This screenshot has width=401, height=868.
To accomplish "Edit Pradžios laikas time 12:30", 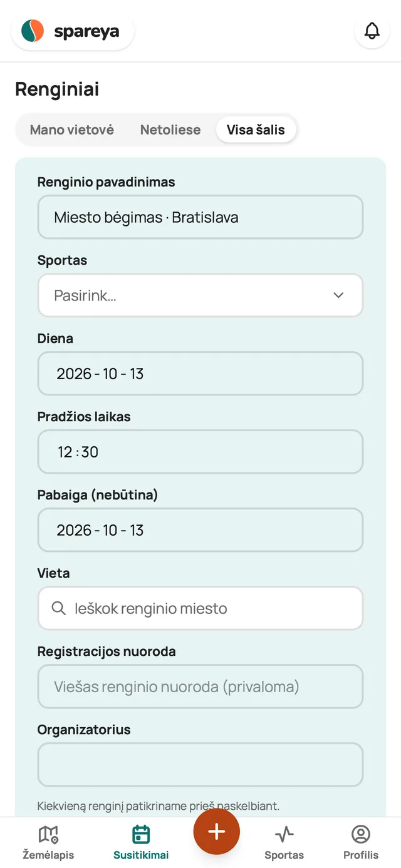I will pyautogui.click(x=200, y=452).
